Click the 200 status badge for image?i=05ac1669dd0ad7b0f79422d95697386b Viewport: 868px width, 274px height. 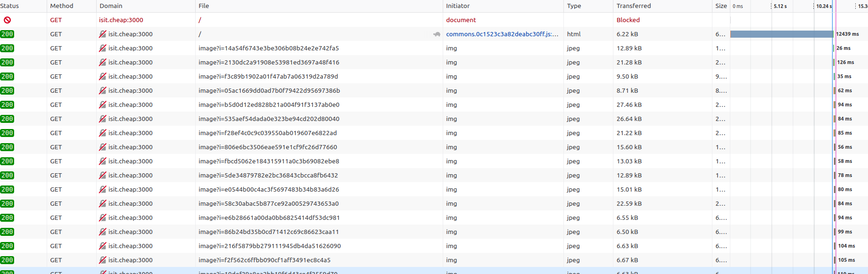[7, 91]
